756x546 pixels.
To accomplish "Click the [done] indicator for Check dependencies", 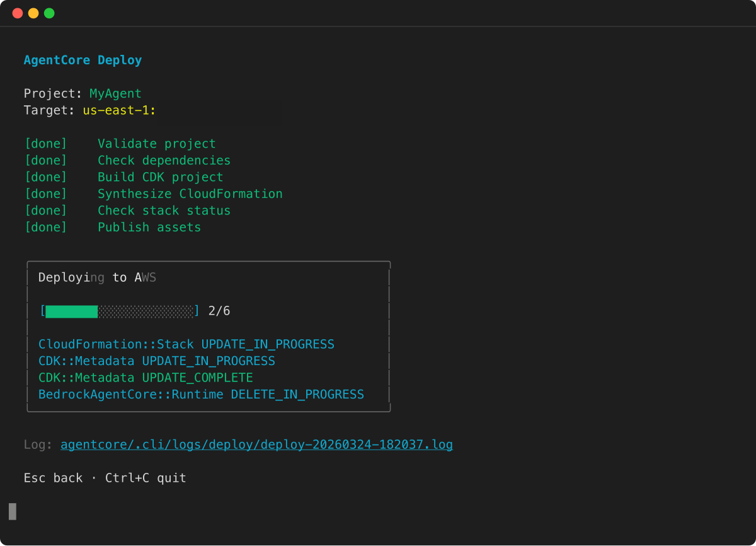I will pos(45,160).
